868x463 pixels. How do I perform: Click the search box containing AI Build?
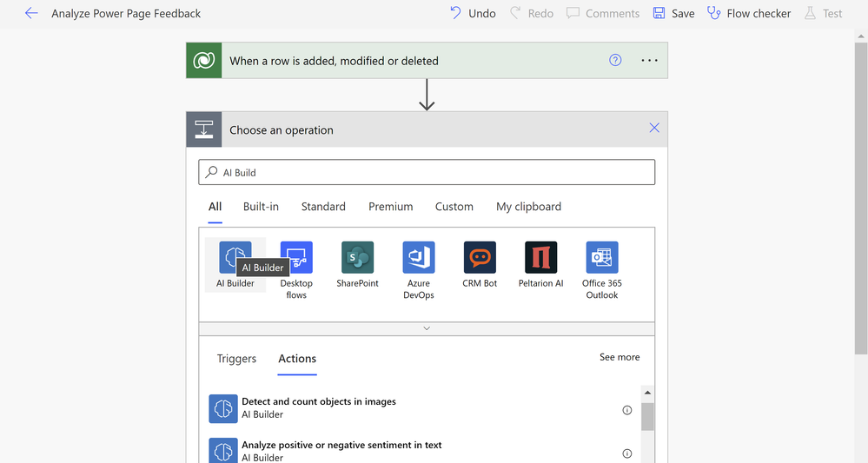(427, 172)
